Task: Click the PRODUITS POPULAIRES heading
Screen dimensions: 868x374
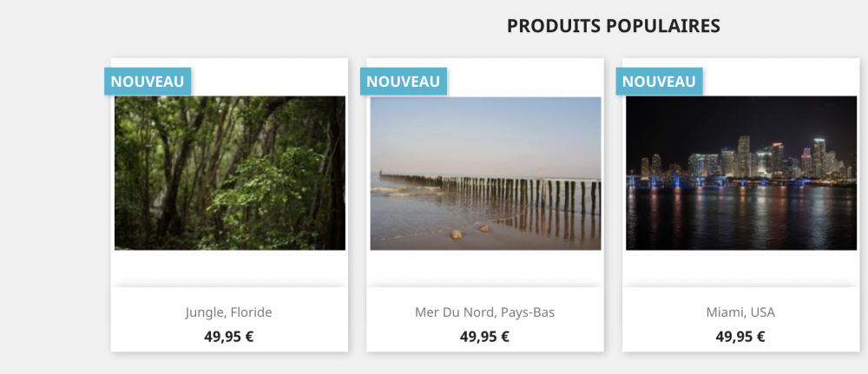Action: pos(613,26)
